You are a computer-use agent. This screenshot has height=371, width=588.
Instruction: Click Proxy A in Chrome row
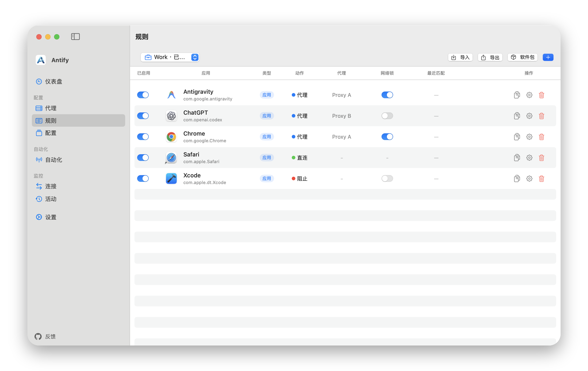[341, 137]
